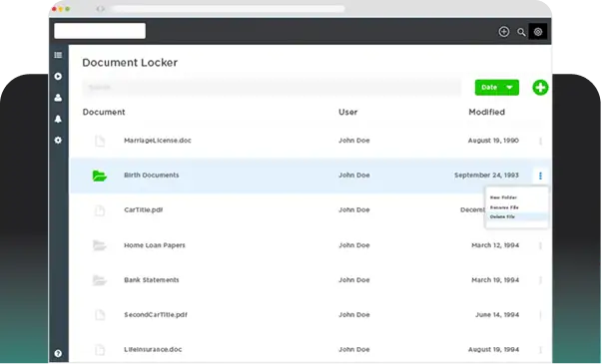Open the Home Loan Papers folder name
The image size is (602, 364).
coord(155,245)
